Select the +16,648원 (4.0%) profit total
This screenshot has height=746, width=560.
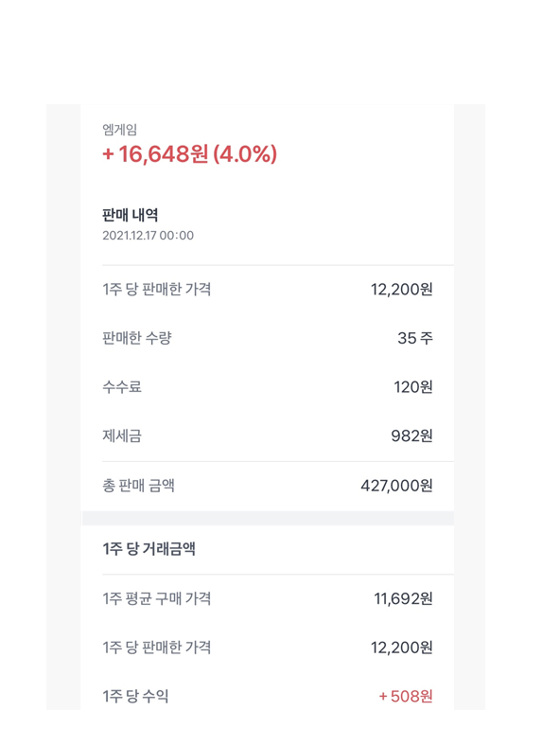190,154
